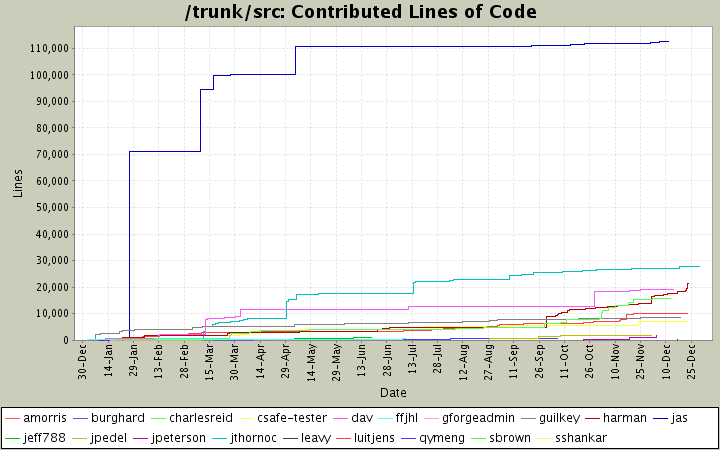Click the '25-Nov' date tick label

[641, 362]
